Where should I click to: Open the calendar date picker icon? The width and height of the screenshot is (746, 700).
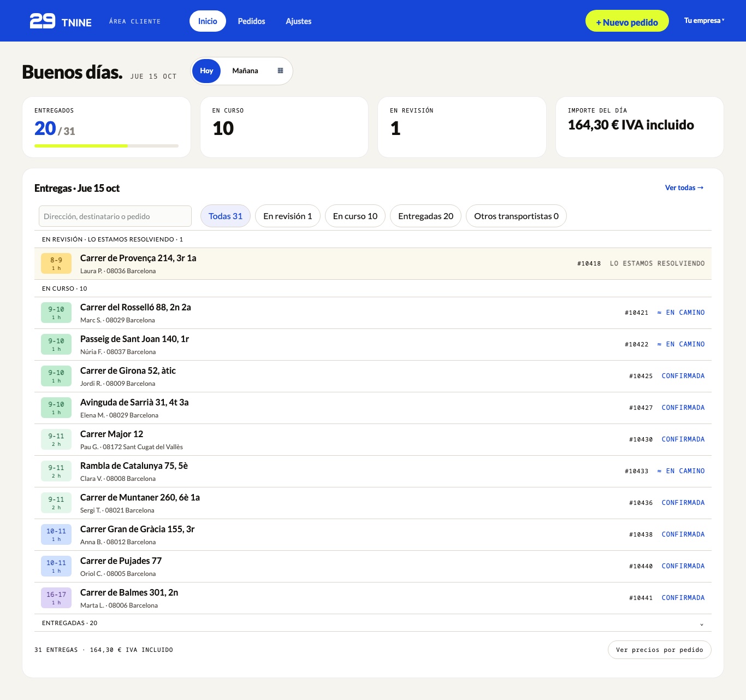pos(280,70)
